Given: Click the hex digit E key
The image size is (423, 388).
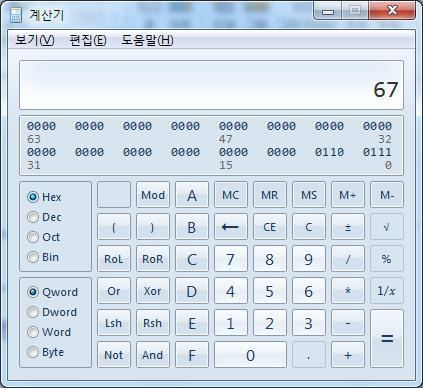Looking at the screenshot, I should pyautogui.click(x=192, y=323).
